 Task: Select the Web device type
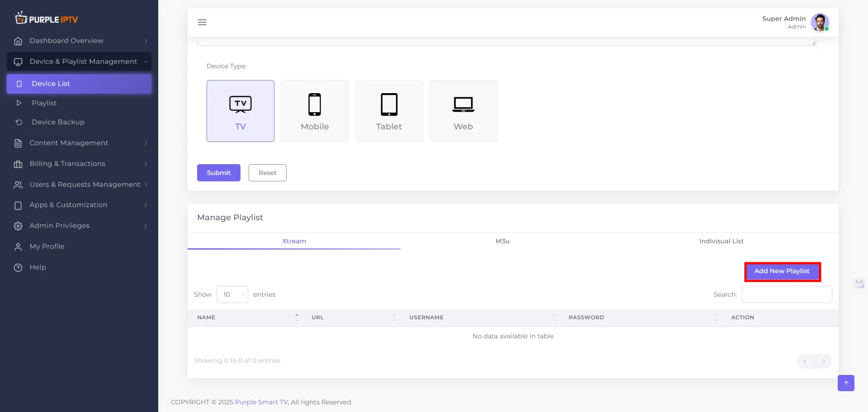tap(463, 111)
